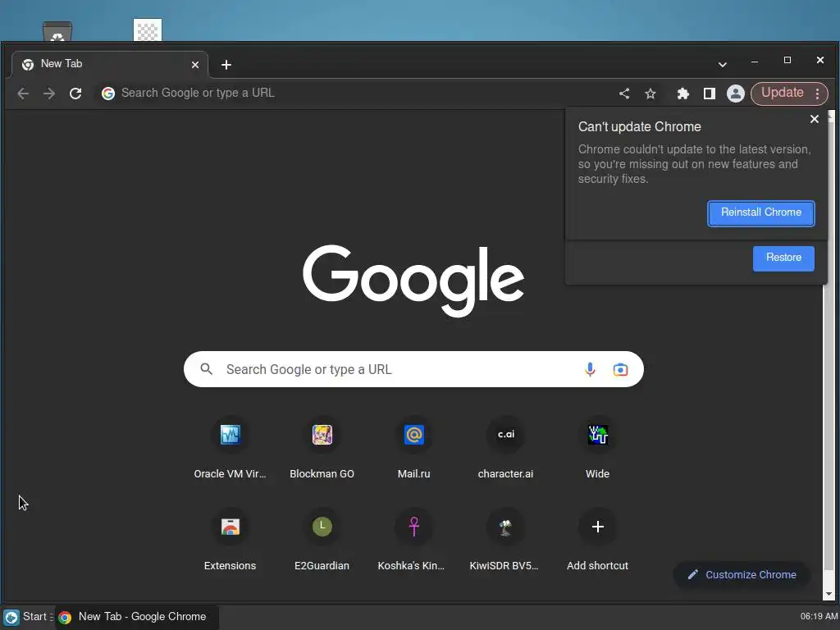Screen dimensions: 840x630
Task: Toggle the side panel icon
Action: [710, 94]
